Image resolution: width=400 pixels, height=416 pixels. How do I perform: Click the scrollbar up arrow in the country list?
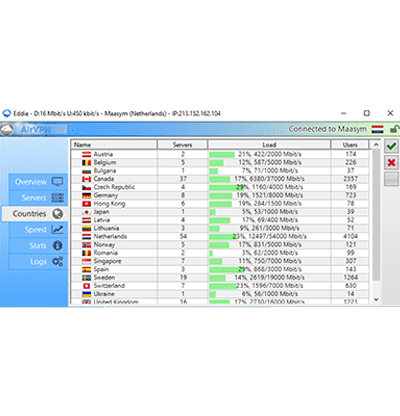[x=376, y=145]
